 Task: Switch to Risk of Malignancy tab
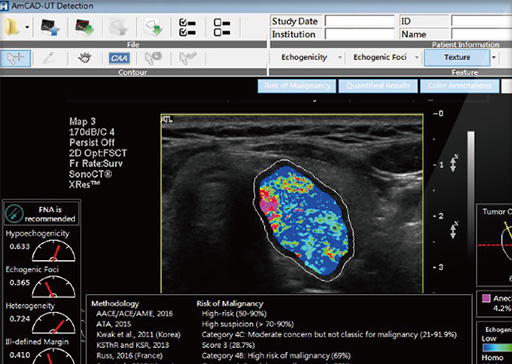[297, 86]
